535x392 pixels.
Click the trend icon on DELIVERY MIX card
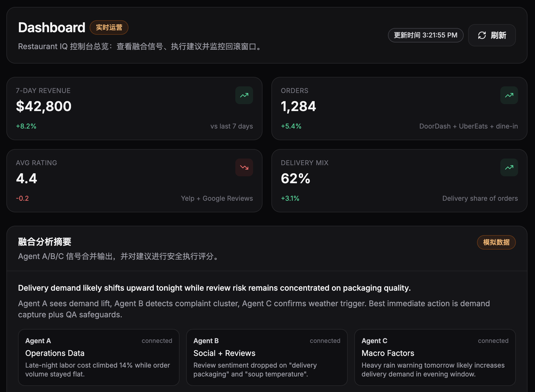[509, 167]
